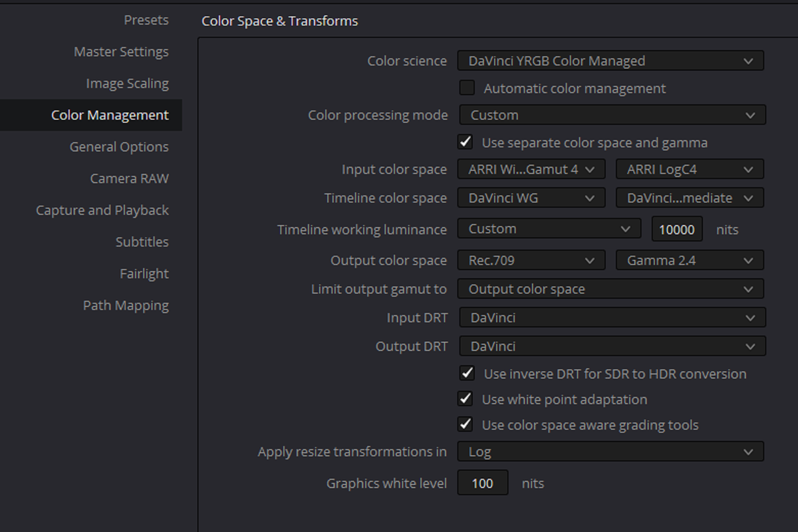
Task: Open the DaVinci WG timeline color space dropdown
Action: pos(531,198)
